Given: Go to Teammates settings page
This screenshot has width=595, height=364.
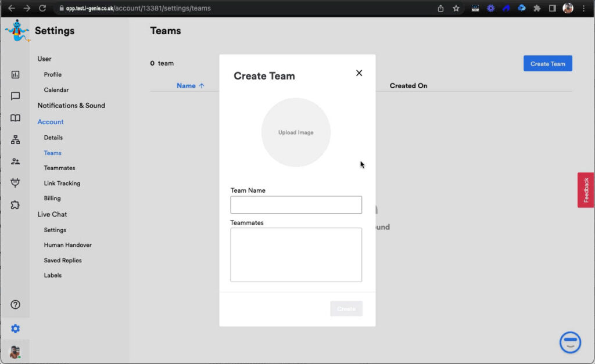Looking at the screenshot, I should (59, 168).
